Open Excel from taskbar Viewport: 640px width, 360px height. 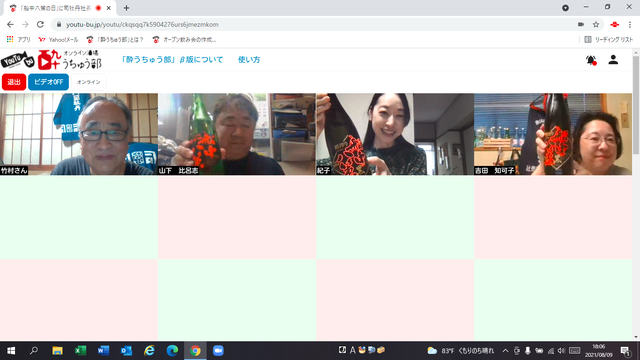pyautogui.click(x=80, y=351)
